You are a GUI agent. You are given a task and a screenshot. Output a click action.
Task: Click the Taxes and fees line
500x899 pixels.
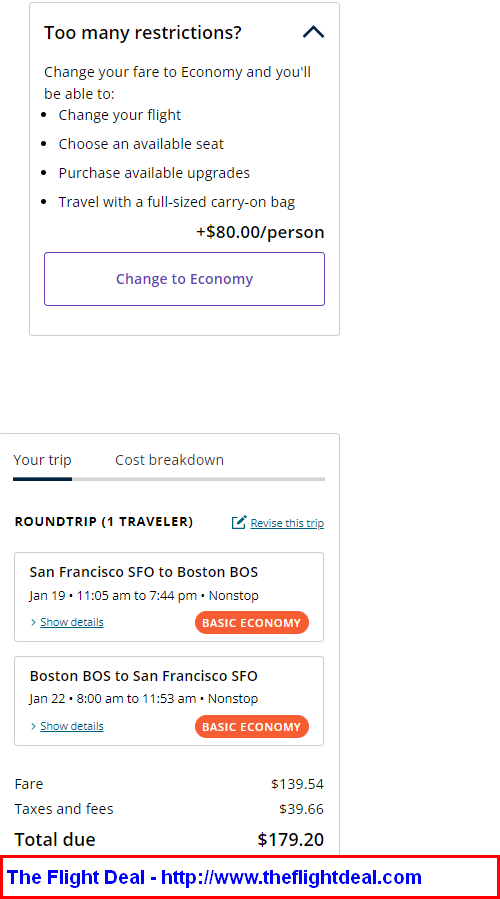point(169,809)
